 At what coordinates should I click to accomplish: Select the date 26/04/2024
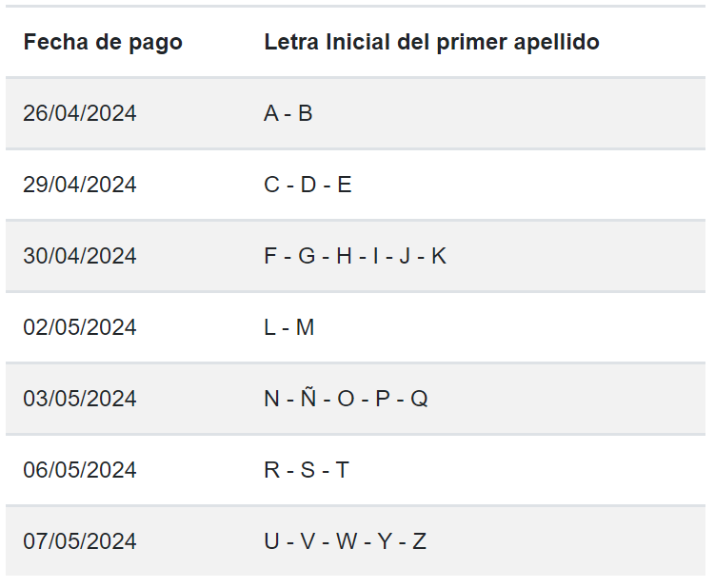pos(80,113)
